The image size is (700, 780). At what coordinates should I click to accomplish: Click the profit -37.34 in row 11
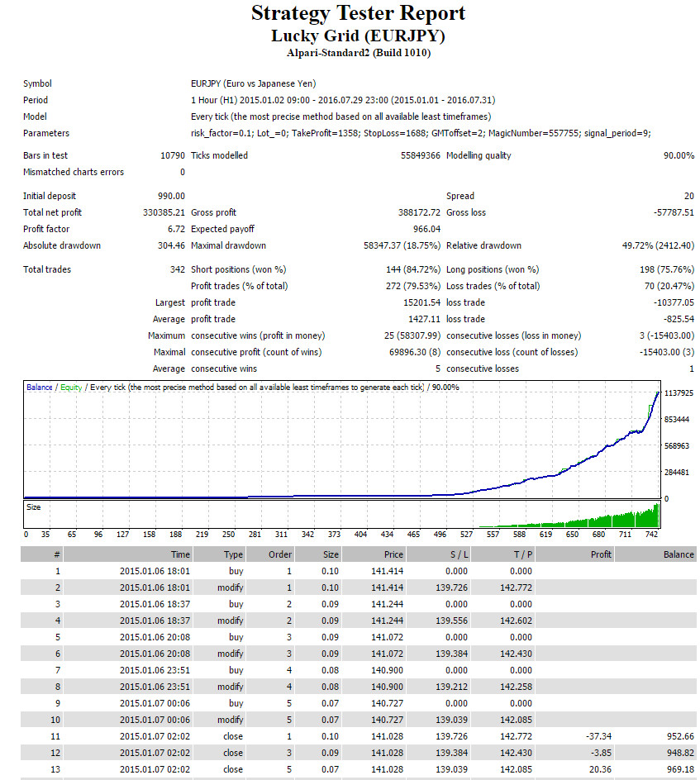599,736
